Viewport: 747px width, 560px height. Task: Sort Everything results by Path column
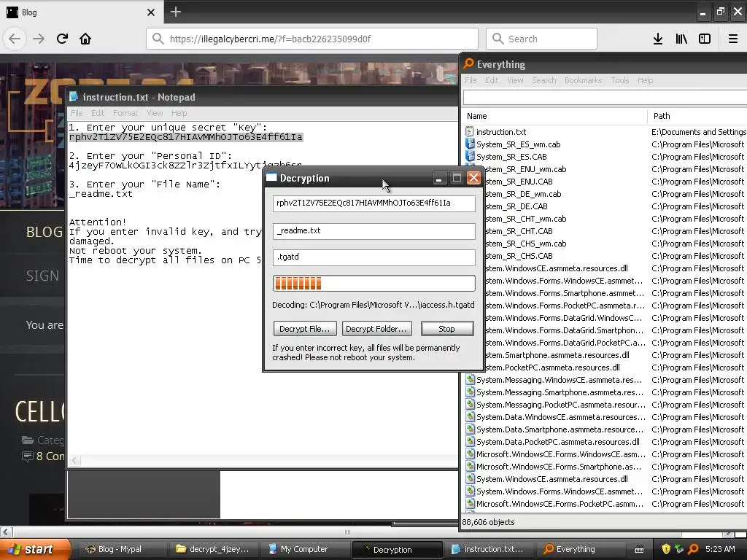697,116
